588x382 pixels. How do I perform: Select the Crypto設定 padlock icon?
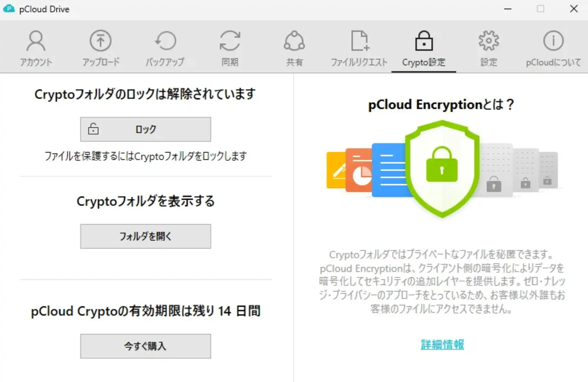tap(424, 41)
